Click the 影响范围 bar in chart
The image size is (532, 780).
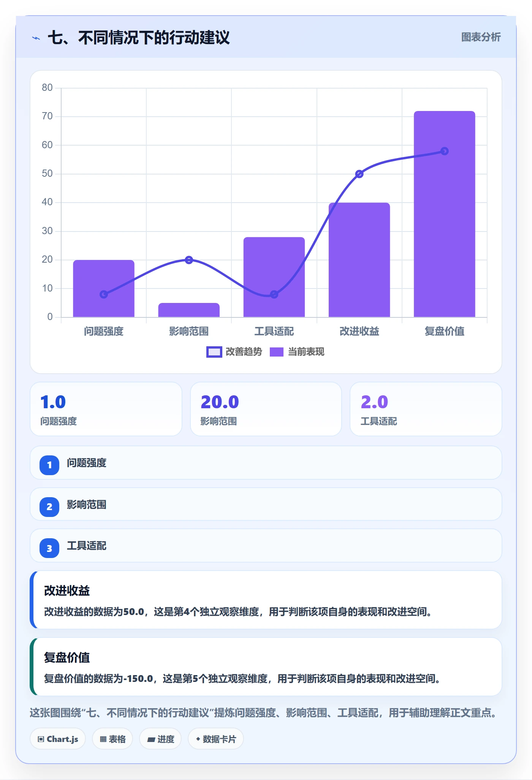(189, 310)
